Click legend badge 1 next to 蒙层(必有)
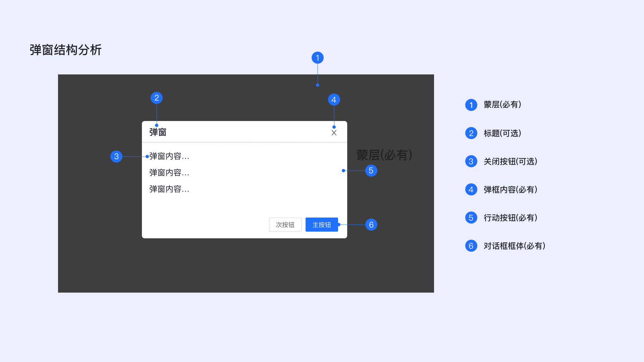 click(x=471, y=105)
